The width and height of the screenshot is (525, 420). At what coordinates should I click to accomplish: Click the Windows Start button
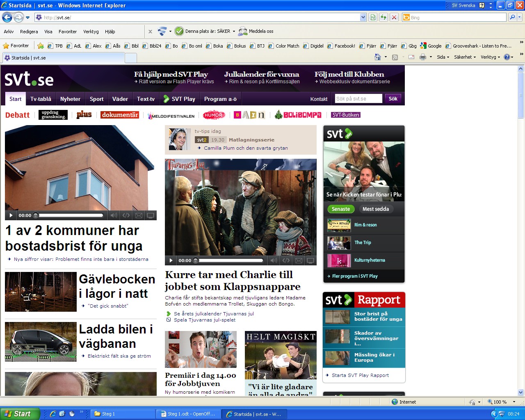pos(20,414)
